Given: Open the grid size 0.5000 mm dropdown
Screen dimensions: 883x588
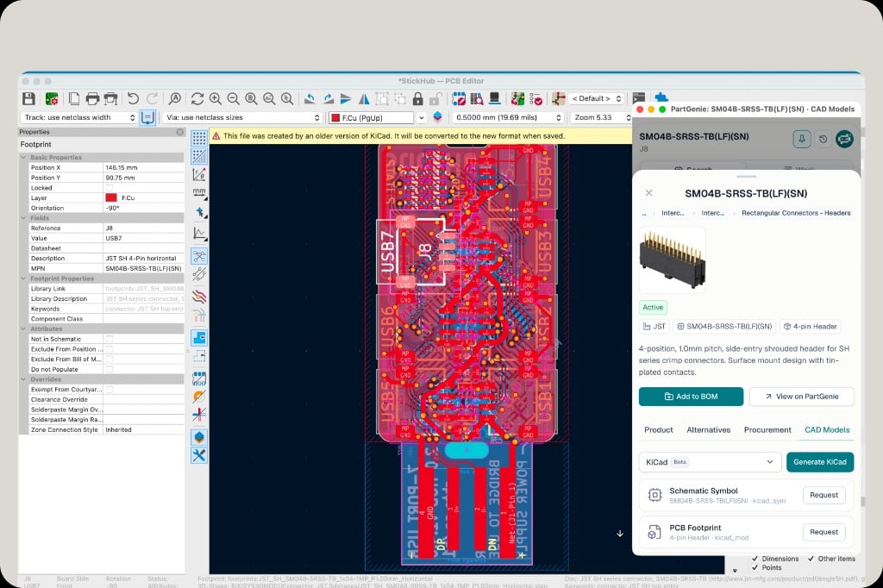Looking at the screenshot, I should pyautogui.click(x=507, y=118).
